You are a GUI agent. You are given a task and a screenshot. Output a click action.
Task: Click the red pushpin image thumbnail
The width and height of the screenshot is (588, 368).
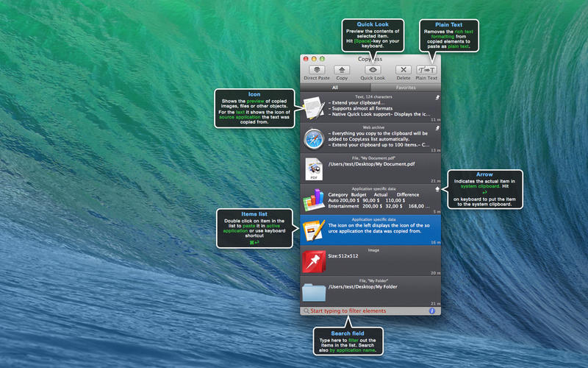314,261
